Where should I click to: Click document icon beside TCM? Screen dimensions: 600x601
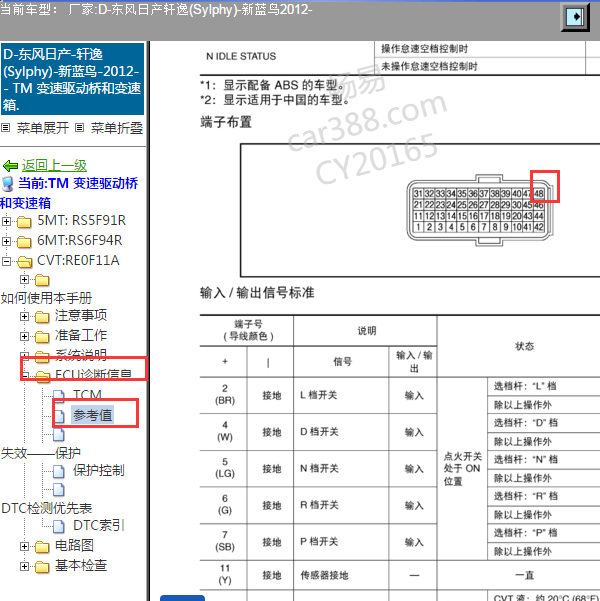coord(59,396)
